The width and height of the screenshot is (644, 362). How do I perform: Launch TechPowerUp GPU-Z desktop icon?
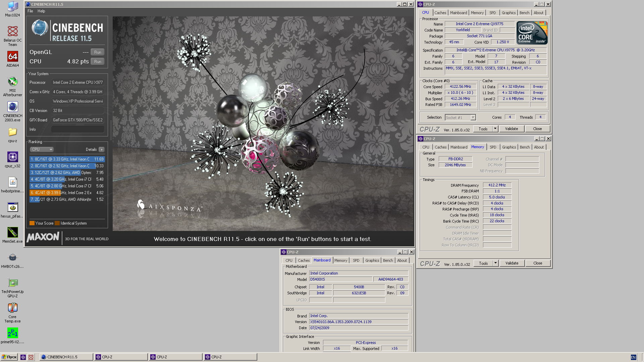point(12,288)
